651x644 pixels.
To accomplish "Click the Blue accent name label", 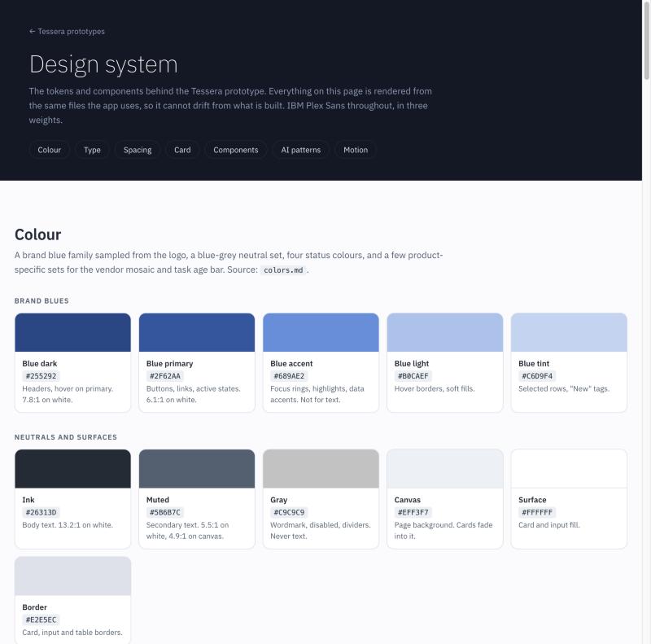I will (291, 364).
